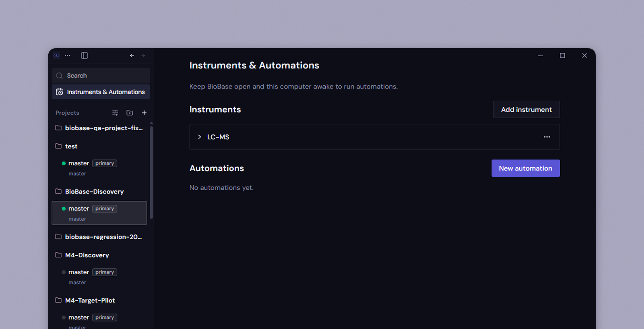Close the BioBase window
Screen dimensions: 644x329
click(584, 56)
